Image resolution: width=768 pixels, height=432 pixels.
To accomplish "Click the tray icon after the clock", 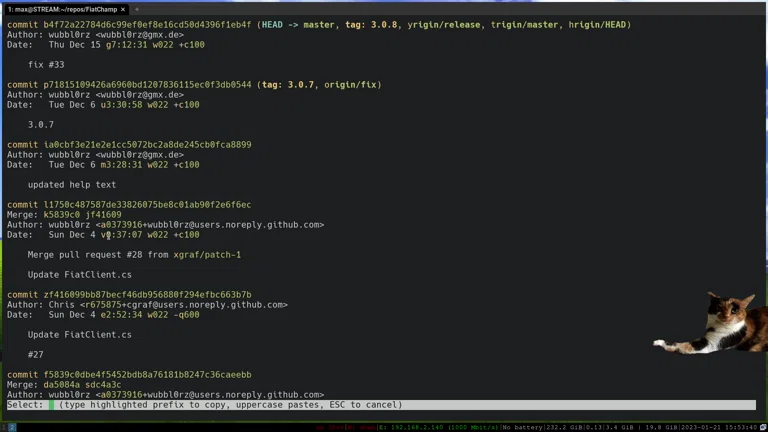I will 763,428.
